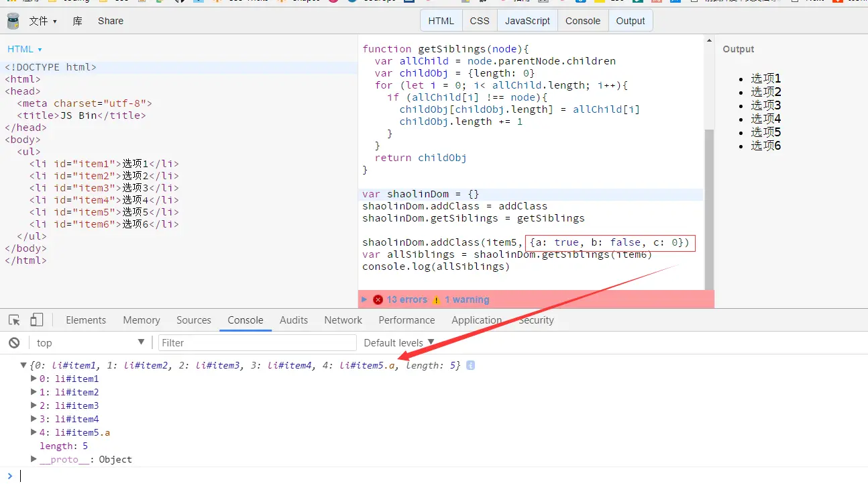The height and width of the screenshot is (484, 868).
Task: Click the 'console.log(allSiblings)' code line
Action: tap(436, 267)
